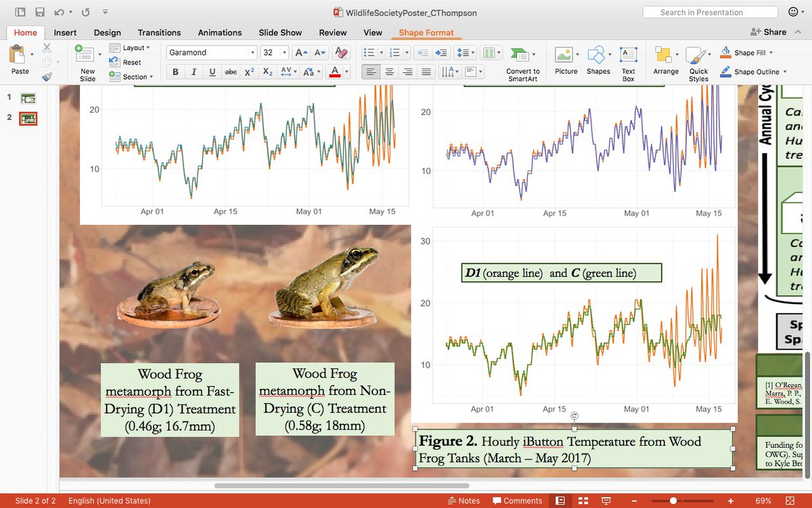Switch to the Transitions tab
The height and width of the screenshot is (508, 812).
159,33
